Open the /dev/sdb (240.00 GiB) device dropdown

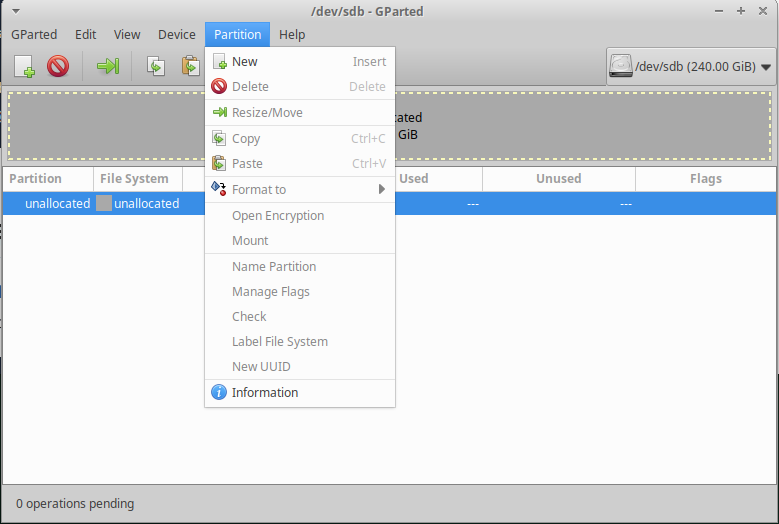(x=691, y=67)
